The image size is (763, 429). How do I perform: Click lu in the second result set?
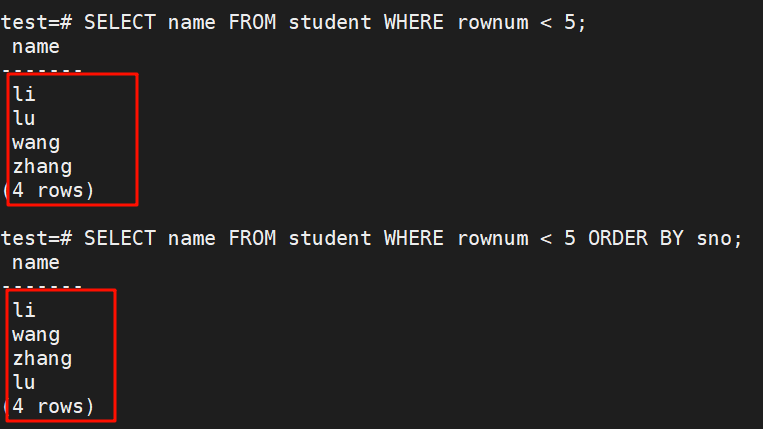(x=24, y=382)
